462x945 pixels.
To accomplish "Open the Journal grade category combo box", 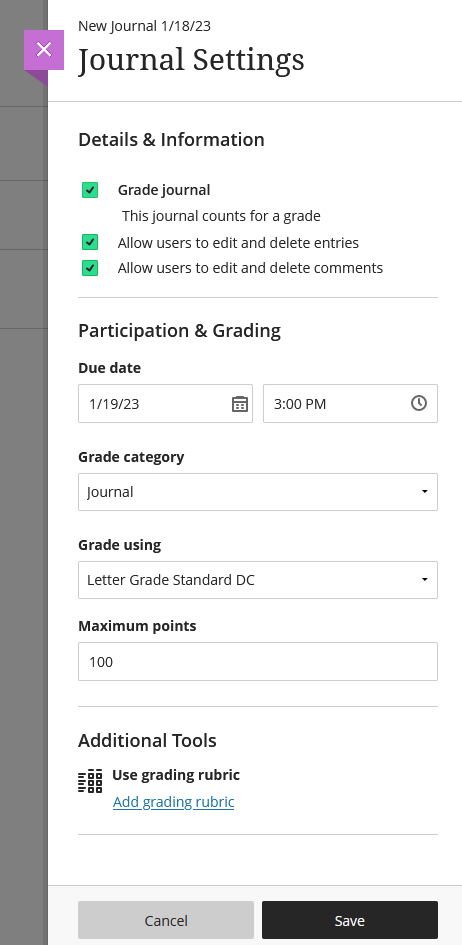I will click(258, 492).
